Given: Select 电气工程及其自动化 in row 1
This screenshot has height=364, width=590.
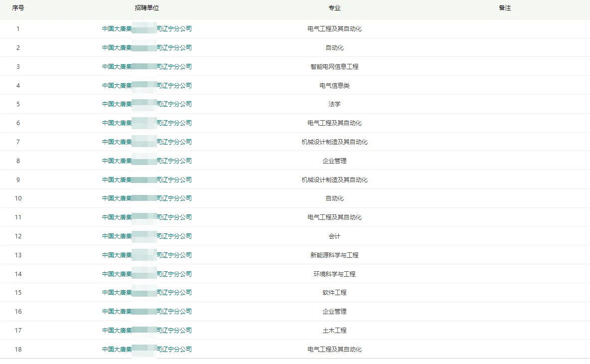Looking at the screenshot, I should pyautogui.click(x=335, y=28).
